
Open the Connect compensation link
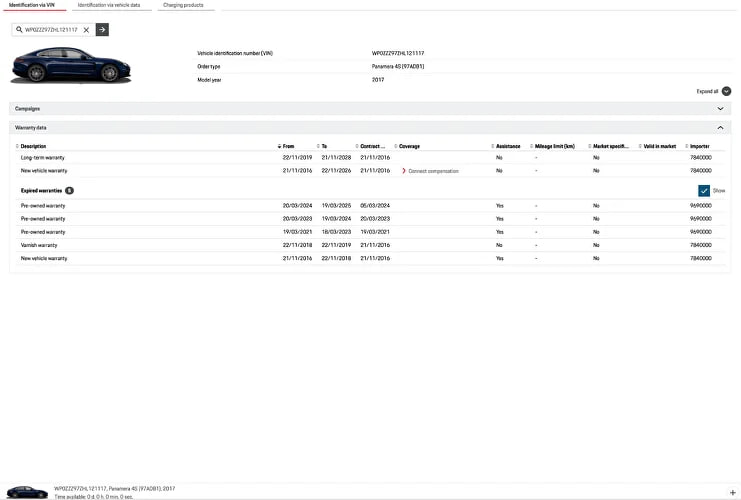pyautogui.click(x=433, y=171)
